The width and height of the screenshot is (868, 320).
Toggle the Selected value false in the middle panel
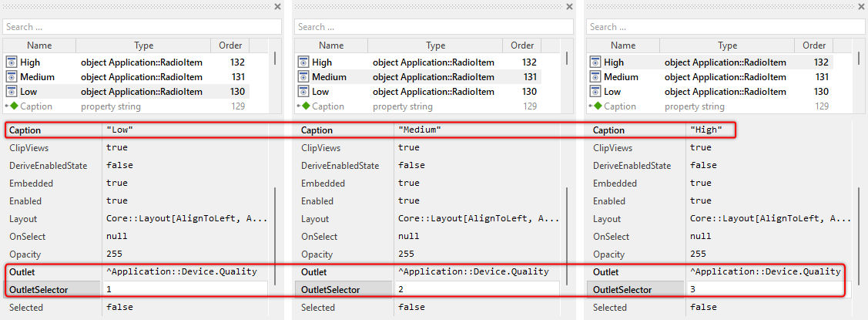[x=411, y=308]
